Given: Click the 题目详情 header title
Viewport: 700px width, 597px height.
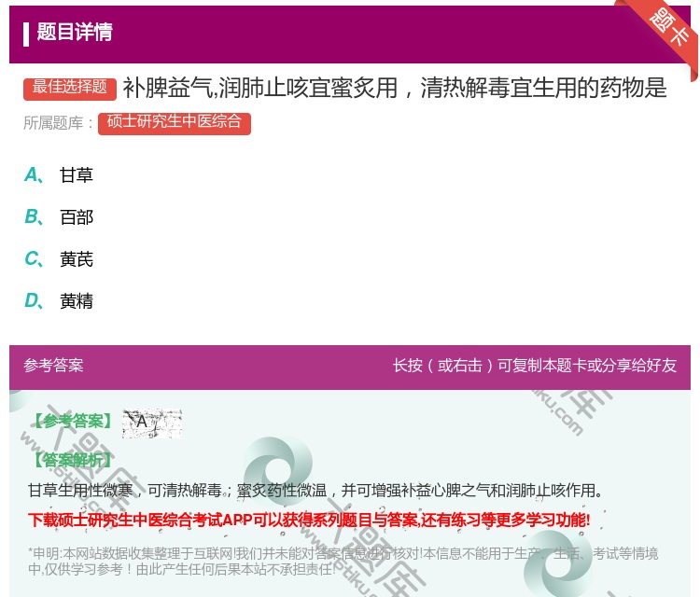Looking at the screenshot, I should tap(75, 32).
